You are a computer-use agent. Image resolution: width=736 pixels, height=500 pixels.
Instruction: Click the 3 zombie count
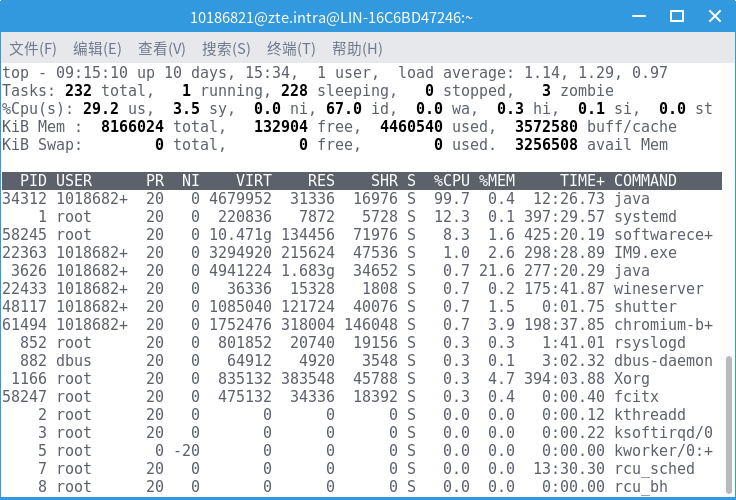tap(546, 91)
